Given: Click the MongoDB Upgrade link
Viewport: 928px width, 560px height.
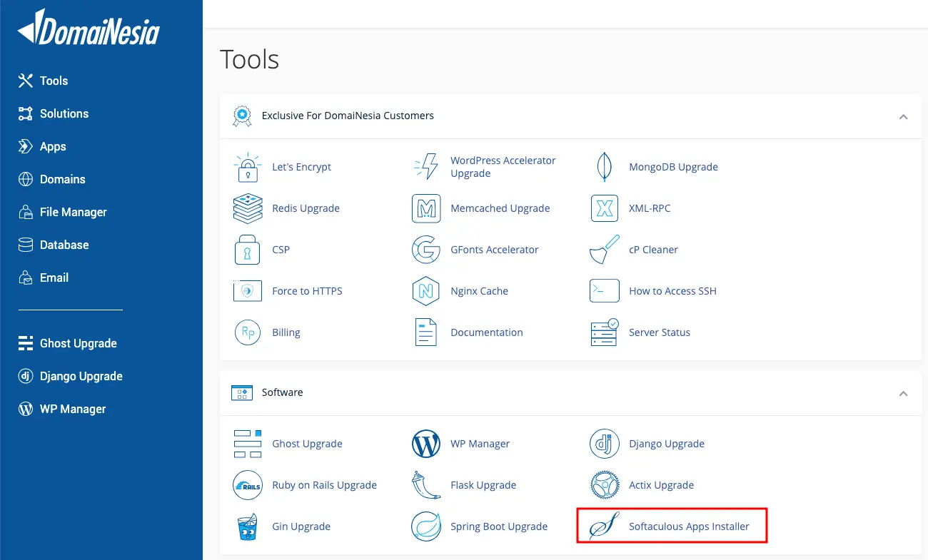Looking at the screenshot, I should coord(673,167).
